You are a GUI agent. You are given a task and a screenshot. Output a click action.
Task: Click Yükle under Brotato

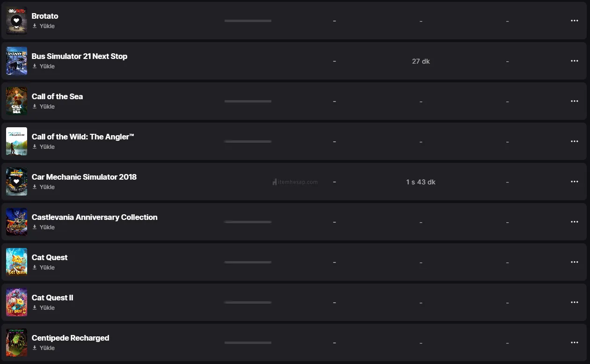tap(47, 26)
